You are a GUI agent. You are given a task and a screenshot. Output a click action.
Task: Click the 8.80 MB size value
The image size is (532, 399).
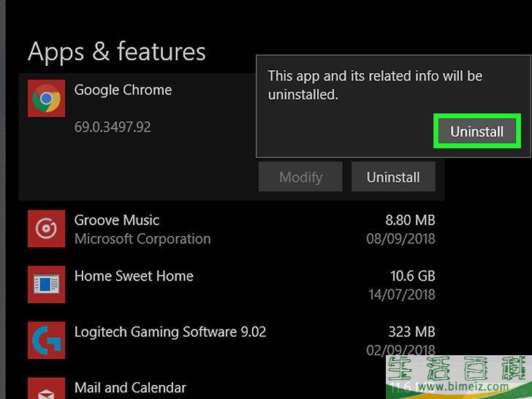[410, 220]
